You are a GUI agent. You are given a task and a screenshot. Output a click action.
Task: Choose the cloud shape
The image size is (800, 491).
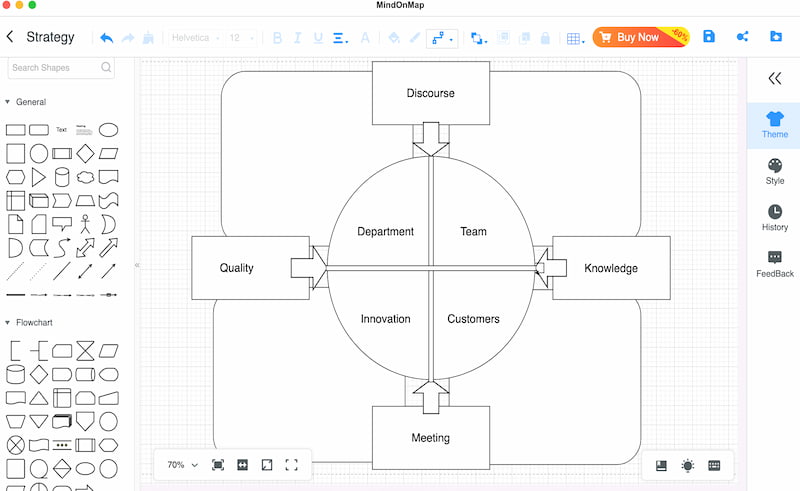tap(85, 177)
